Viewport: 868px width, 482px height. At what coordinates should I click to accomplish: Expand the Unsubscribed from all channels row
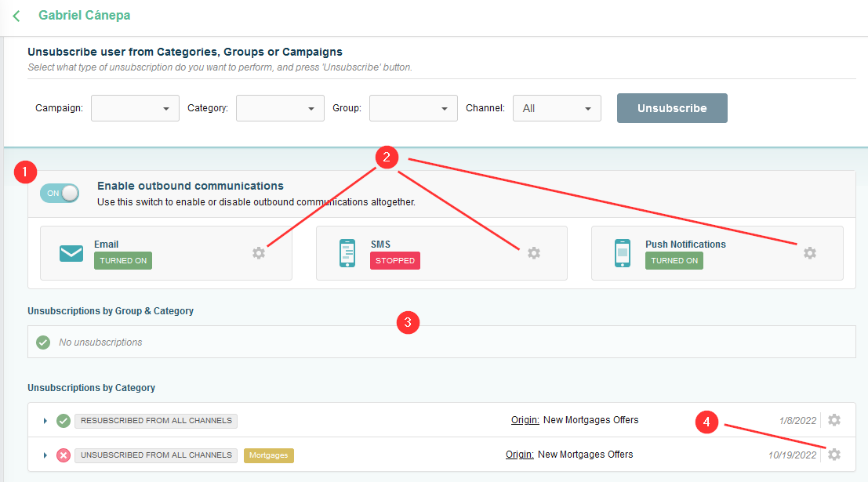(x=45, y=455)
